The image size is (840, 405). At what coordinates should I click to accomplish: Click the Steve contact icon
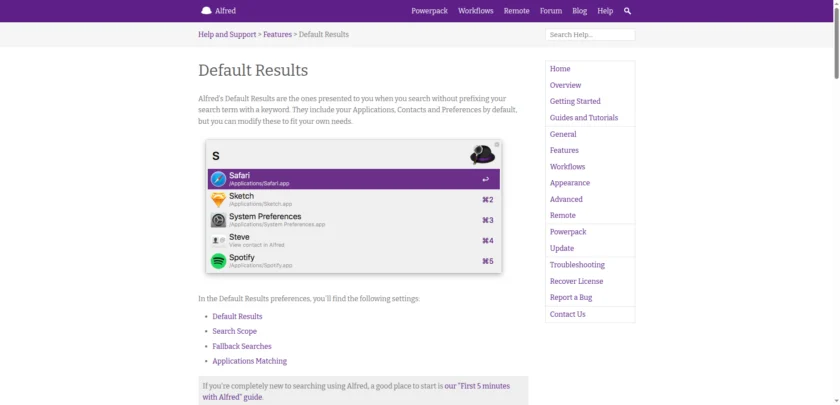[218, 241]
